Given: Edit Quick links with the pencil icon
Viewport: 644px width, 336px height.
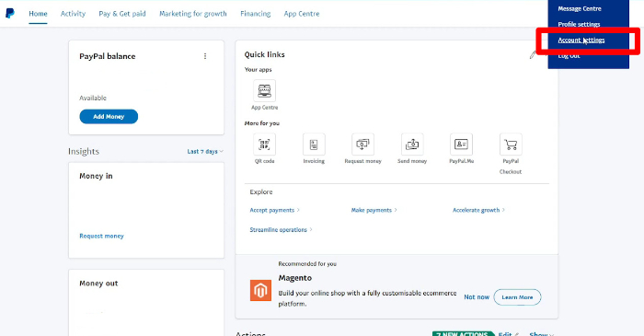Looking at the screenshot, I should click(x=533, y=55).
